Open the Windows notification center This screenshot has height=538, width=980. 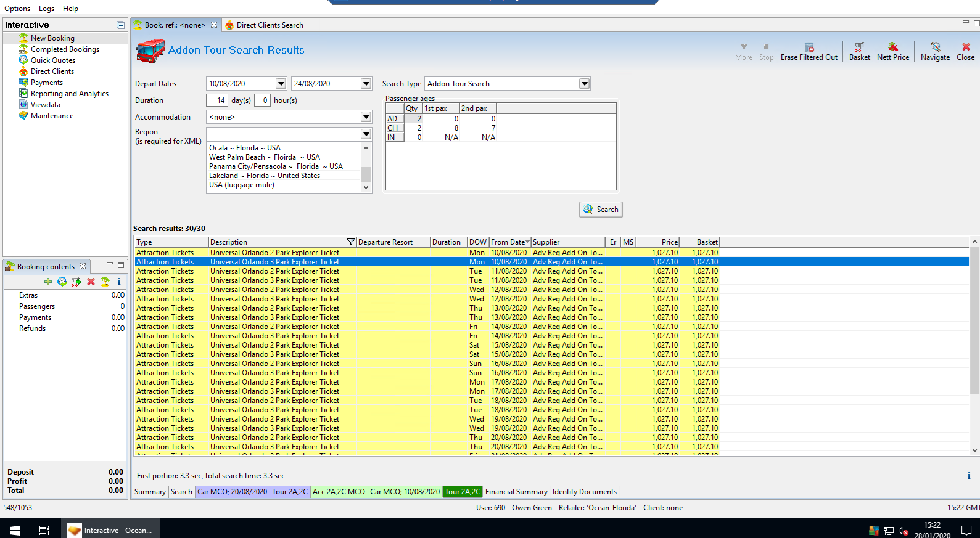[x=966, y=530]
